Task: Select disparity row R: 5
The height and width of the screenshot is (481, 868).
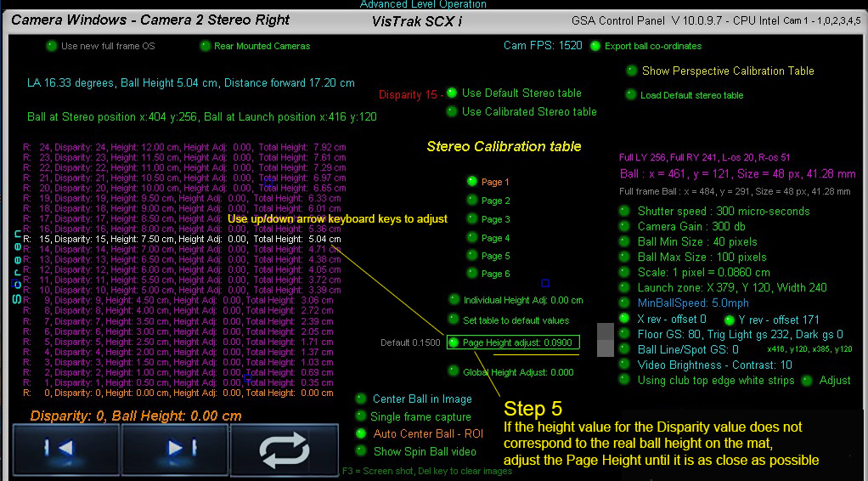Action: click(x=179, y=342)
